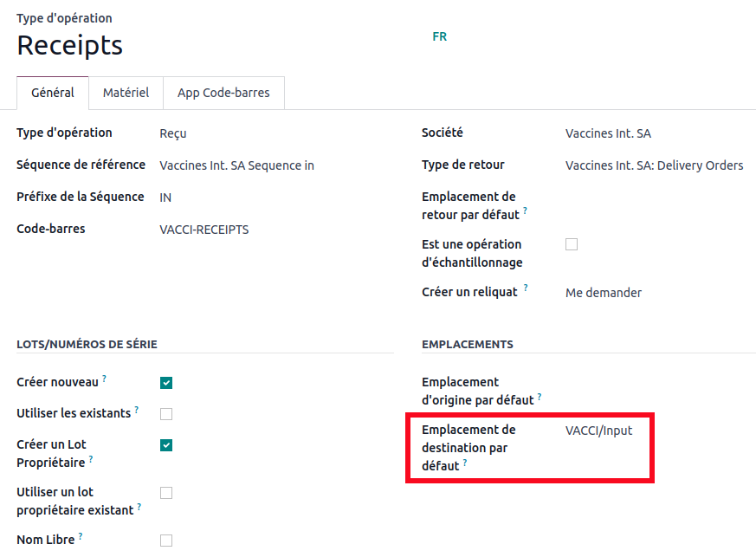Toggle the Nom Libre checkbox

click(x=166, y=541)
